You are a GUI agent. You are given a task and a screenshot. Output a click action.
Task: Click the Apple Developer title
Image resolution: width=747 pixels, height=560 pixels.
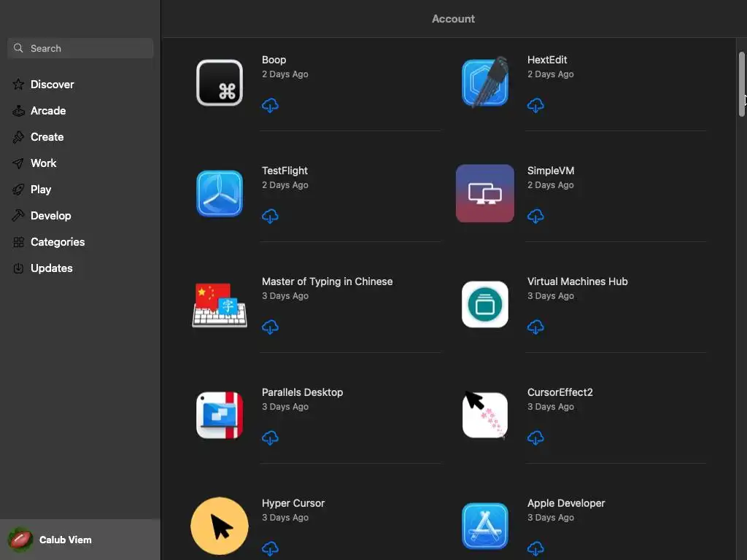pos(566,503)
